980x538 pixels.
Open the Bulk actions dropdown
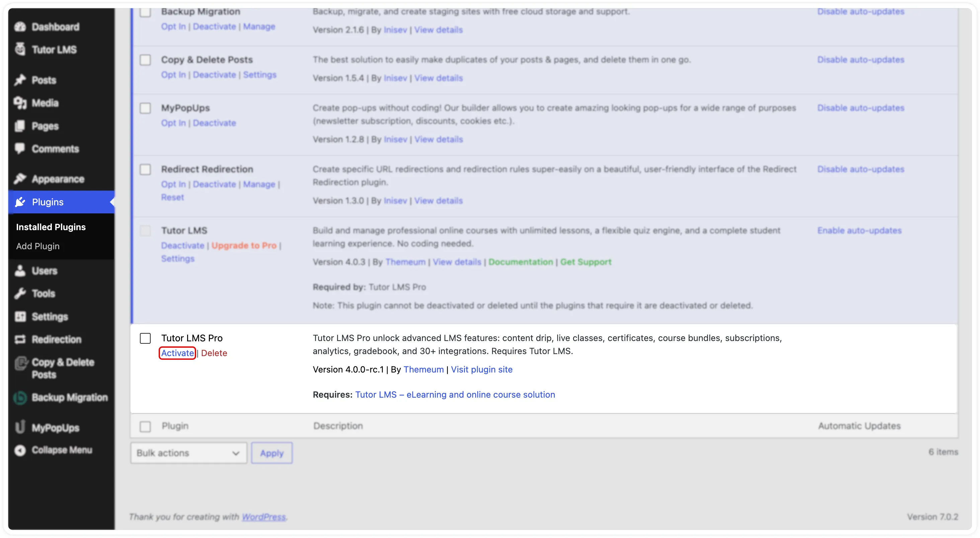click(x=188, y=453)
